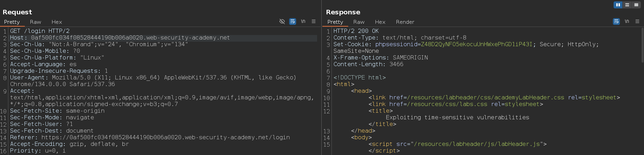Screen dimensions: 644x155
Task: Click the GET /login request line
Action: click(x=40, y=31)
